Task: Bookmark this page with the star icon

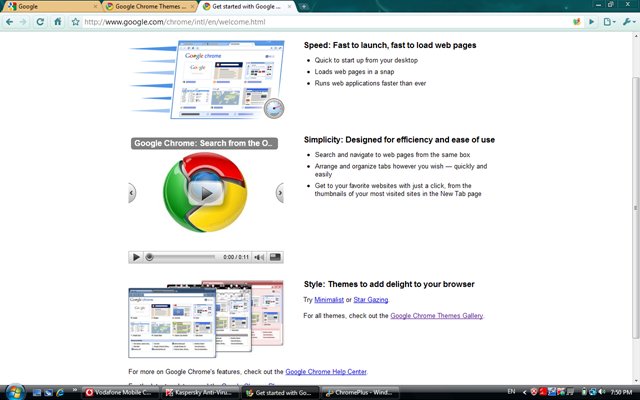Action: (x=76, y=22)
